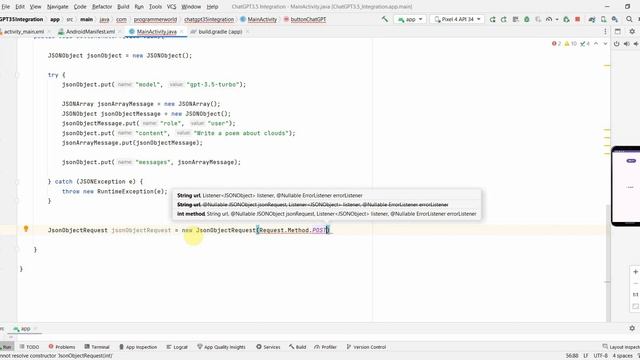This screenshot has width=640, height=360.
Task: Open the Build menu
Action: point(123,7)
